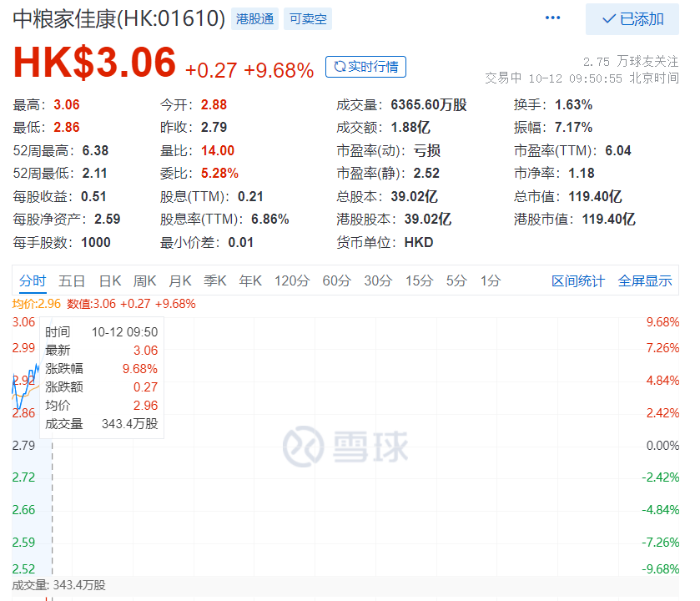
Task: Click the 已添加 watchlist button
Action: [x=632, y=19]
